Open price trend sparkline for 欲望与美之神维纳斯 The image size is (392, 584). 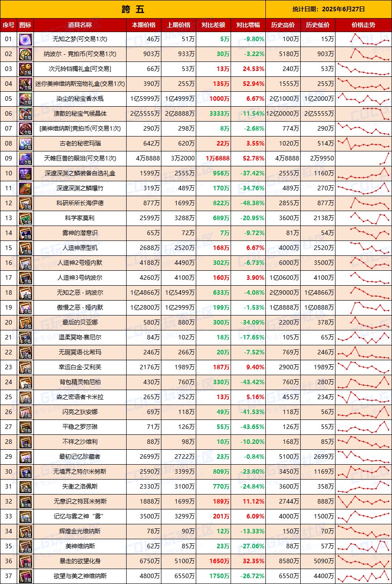(x=363, y=576)
